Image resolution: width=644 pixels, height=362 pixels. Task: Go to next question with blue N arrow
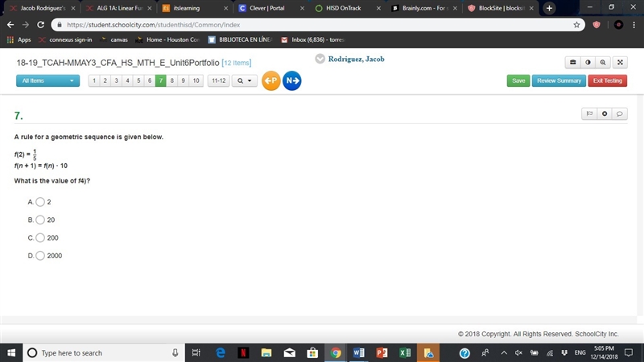coord(291,80)
